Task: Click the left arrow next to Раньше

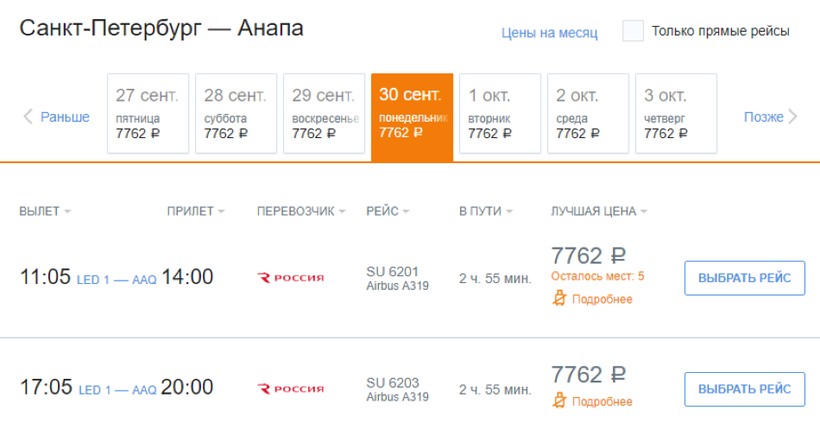Action: click(28, 117)
